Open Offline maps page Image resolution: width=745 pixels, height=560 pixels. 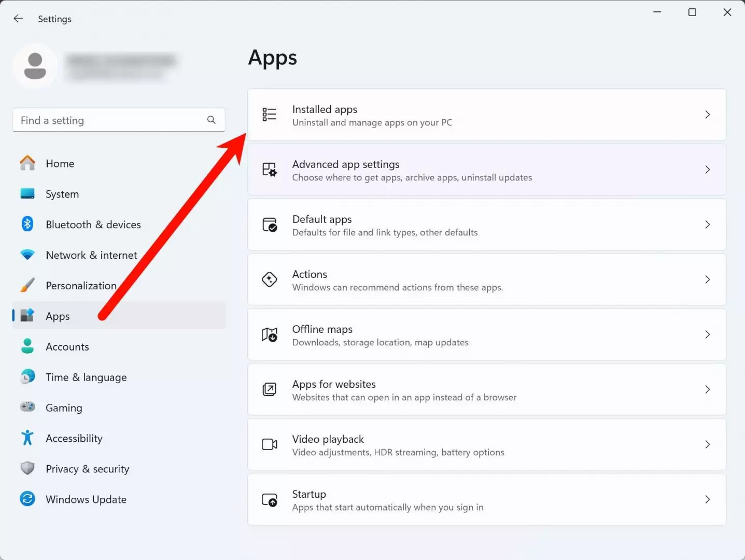[x=487, y=334]
